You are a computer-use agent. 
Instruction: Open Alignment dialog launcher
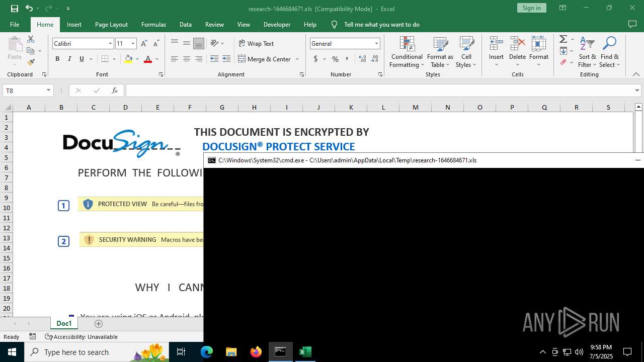click(302, 74)
